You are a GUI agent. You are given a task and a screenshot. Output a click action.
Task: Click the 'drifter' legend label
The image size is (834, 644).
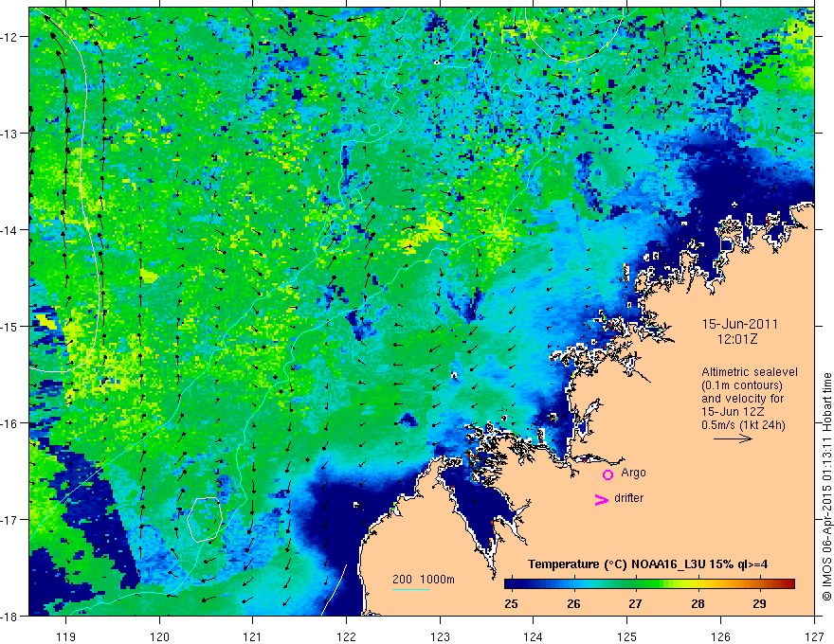(628, 498)
